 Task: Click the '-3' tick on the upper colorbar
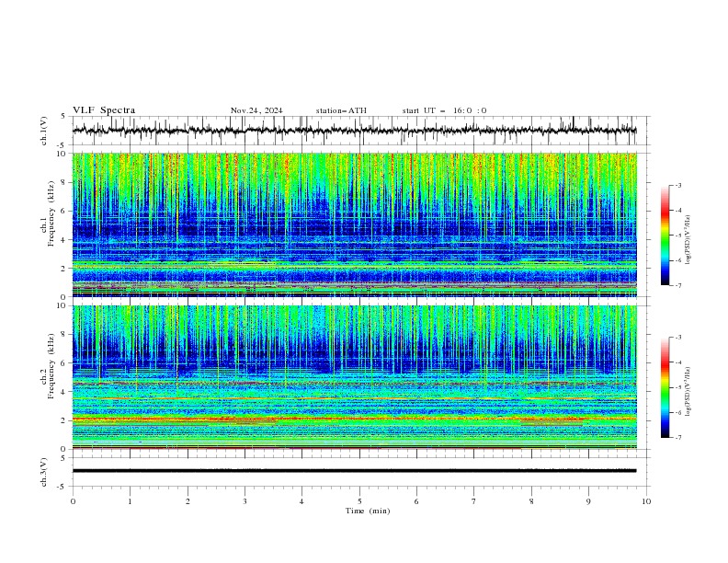pyautogui.click(x=678, y=185)
